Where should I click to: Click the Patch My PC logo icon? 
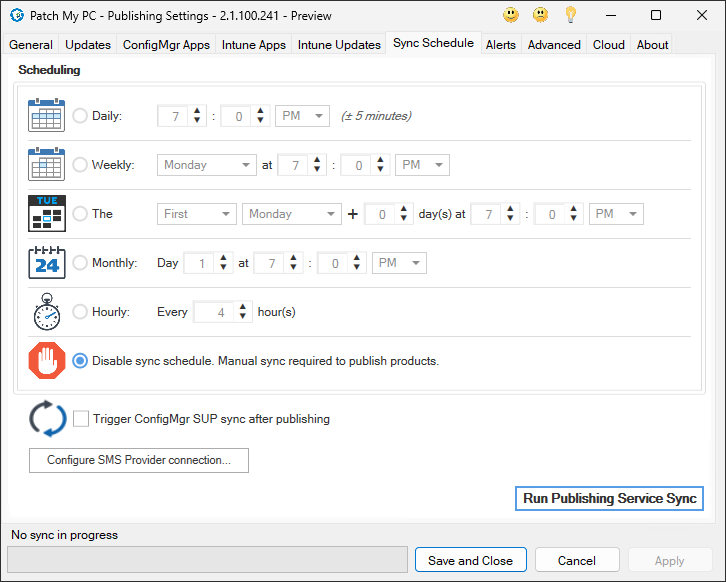click(17, 15)
